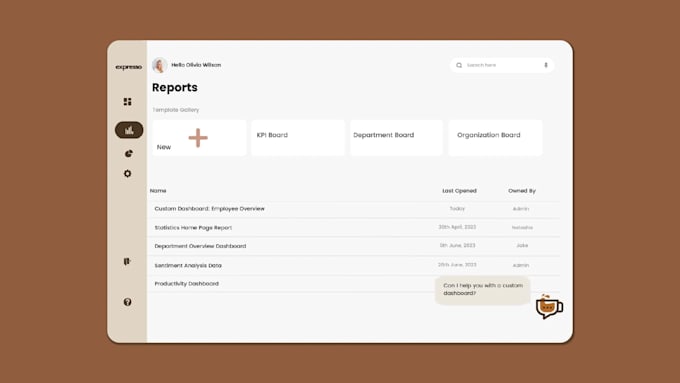Click the 'Hello Olivia Wilson' greeting
The height and width of the screenshot is (383, 680).
coord(196,65)
